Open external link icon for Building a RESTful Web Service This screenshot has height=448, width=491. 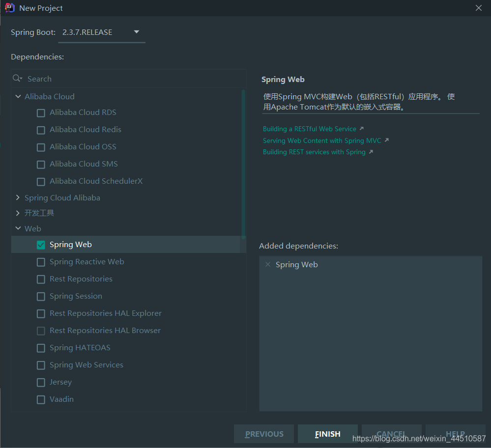(x=362, y=129)
